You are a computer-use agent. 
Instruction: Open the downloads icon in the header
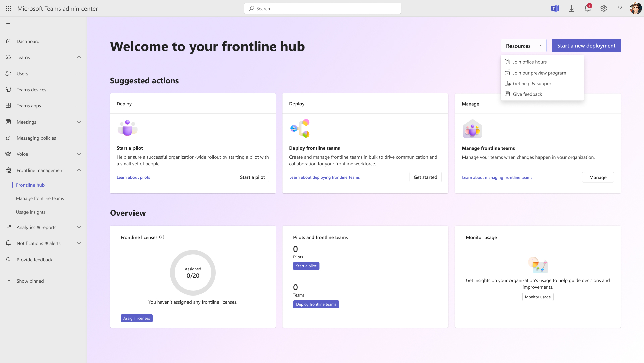572,8
